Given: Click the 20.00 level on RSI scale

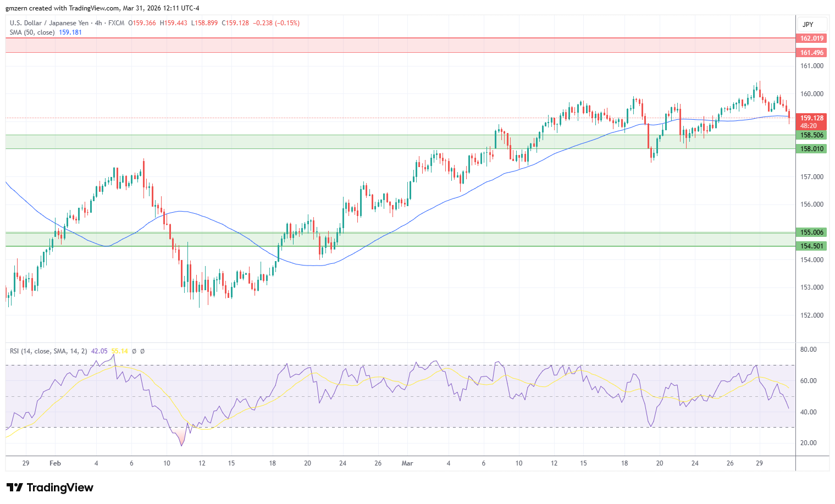Looking at the screenshot, I should (x=809, y=443).
